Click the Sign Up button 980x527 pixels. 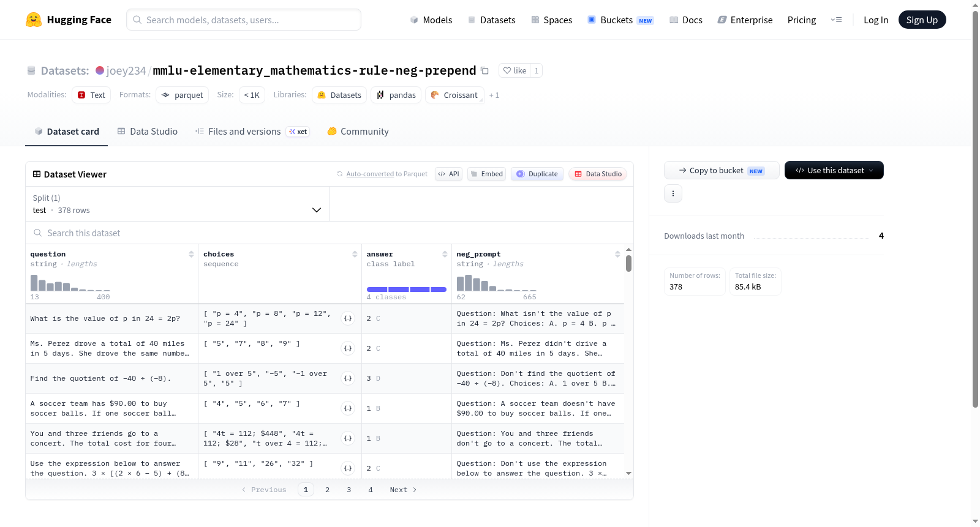click(922, 20)
